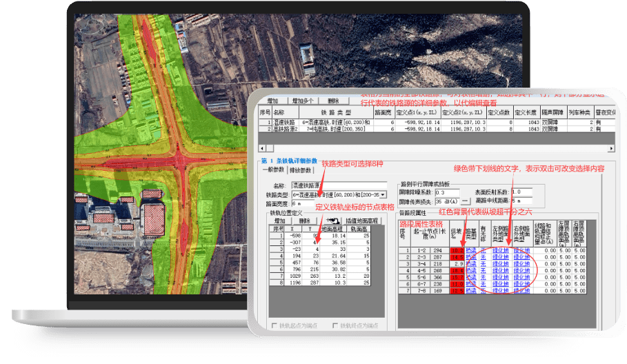This screenshot has height=364, width=627.
Task: Enable the 铁轨起点为端点 checkbox
Action: (275, 325)
